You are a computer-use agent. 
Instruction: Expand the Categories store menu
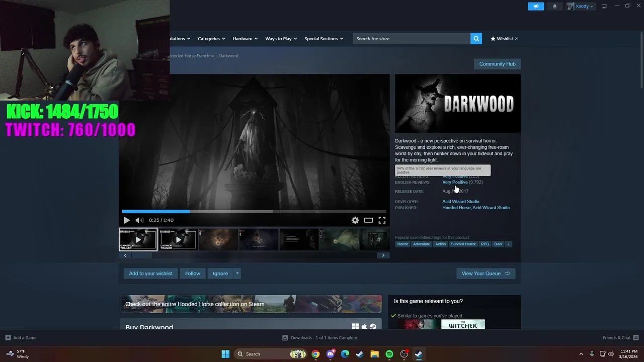(211, 39)
